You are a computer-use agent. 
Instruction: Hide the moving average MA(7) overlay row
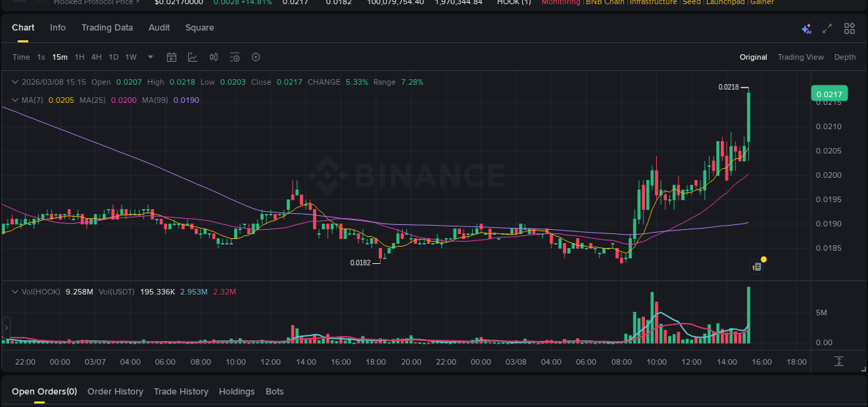tap(14, 99)
